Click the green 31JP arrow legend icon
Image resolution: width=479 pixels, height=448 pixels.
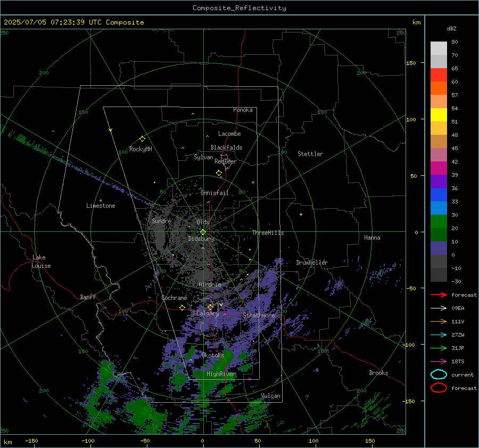[439, 348]
